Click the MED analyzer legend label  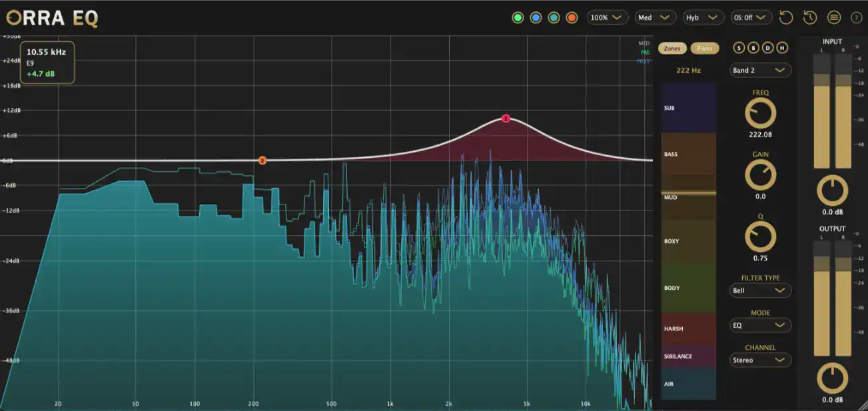(644, 43)
